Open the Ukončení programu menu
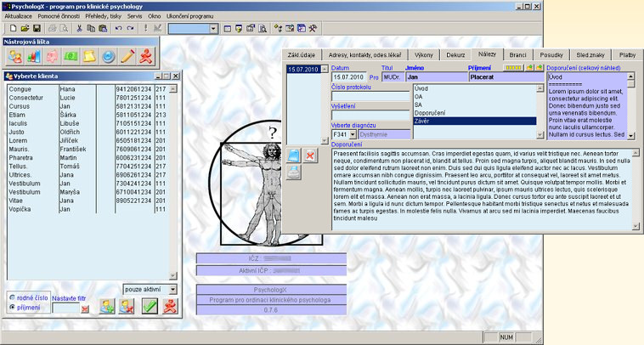This screenshot has width=644, height=345. 189,16
